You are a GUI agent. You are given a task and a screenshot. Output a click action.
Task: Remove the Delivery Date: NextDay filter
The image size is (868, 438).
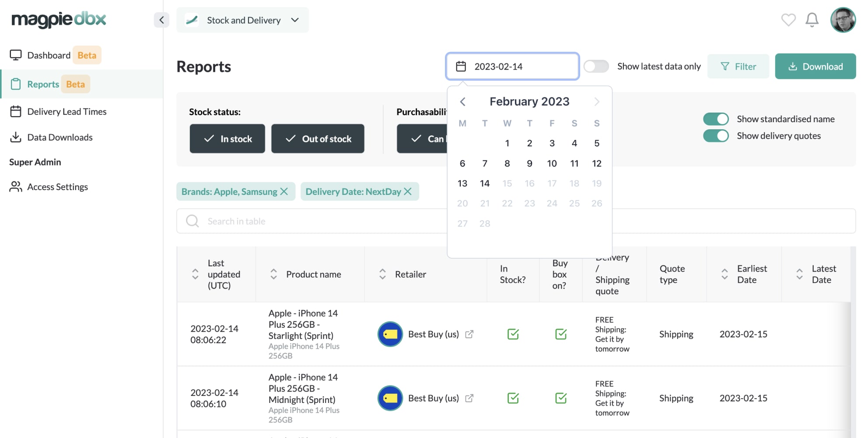(x=408, y=191)
